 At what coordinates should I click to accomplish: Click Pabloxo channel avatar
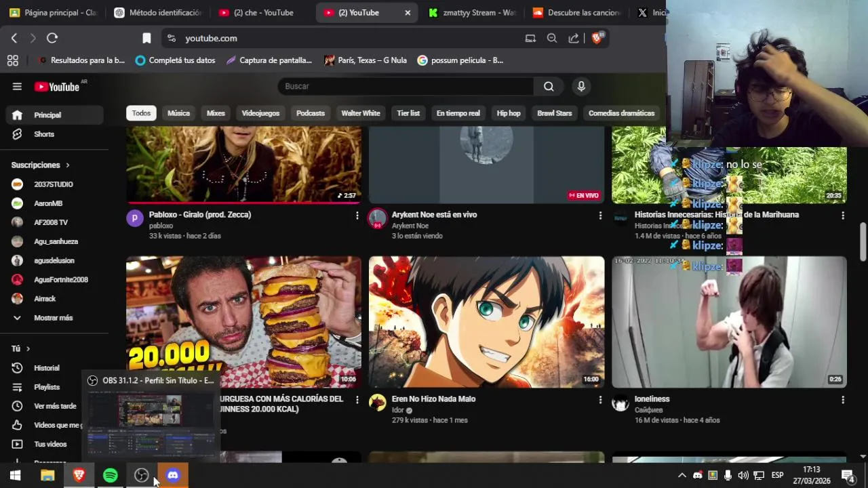(x=134, y=218)
